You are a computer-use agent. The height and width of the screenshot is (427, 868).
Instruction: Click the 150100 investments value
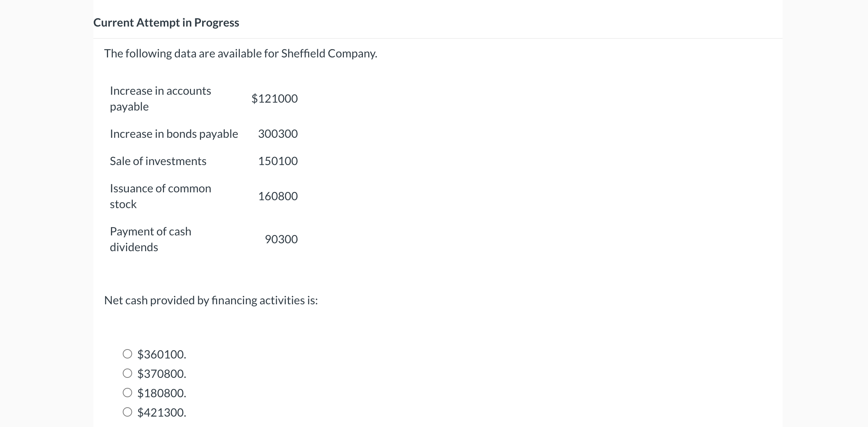(x=277, y=161)
